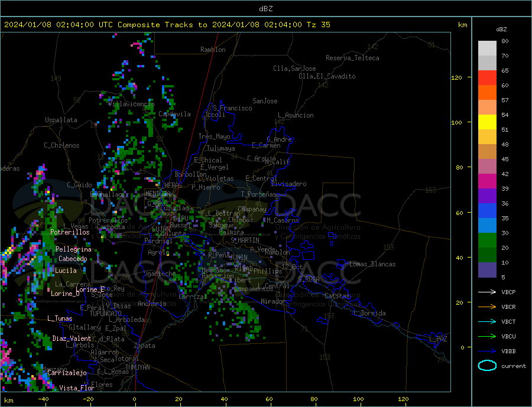Image resolution: width=532 pixels, height=407 pixels.
Task: Pick the light gray 80 dBZ swatch
Action: (x=487, y=48)
